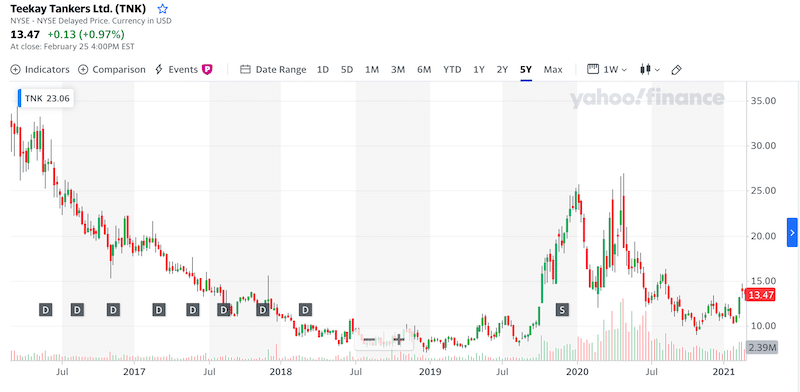The image size is (800, 392).
Task: Click the 2020 date axis label
Action: 577,371
